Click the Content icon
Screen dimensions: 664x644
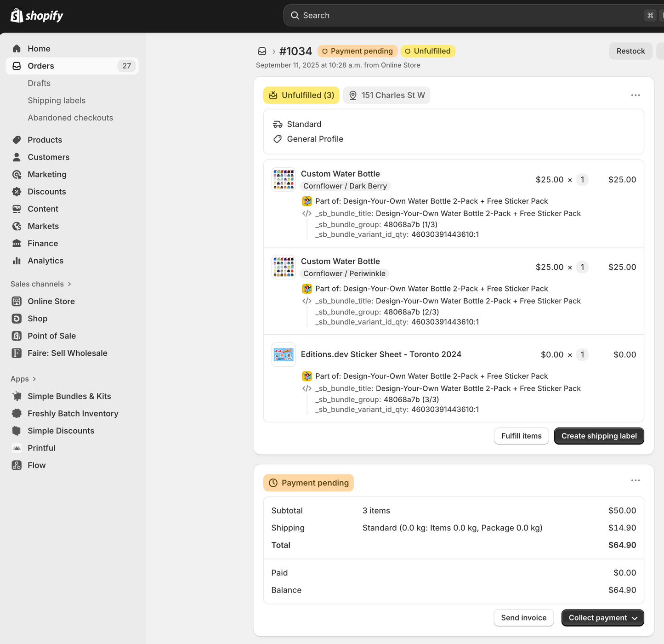pos(17,209)
